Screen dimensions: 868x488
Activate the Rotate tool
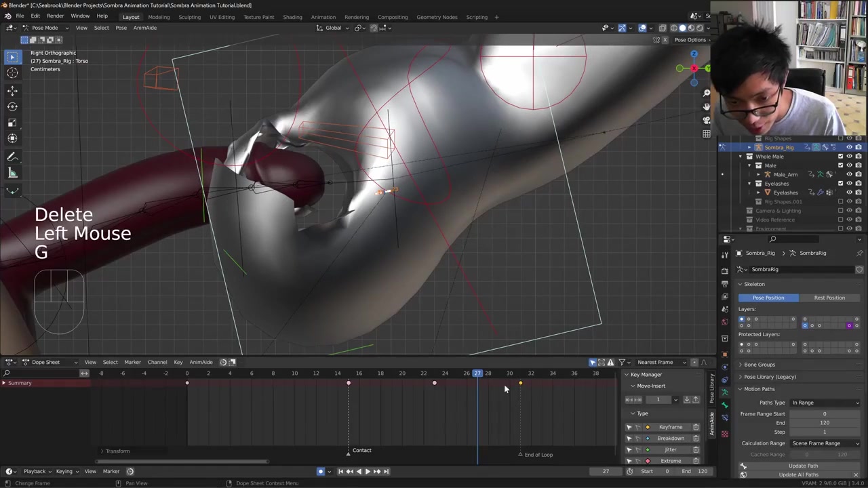click(12, 106)
